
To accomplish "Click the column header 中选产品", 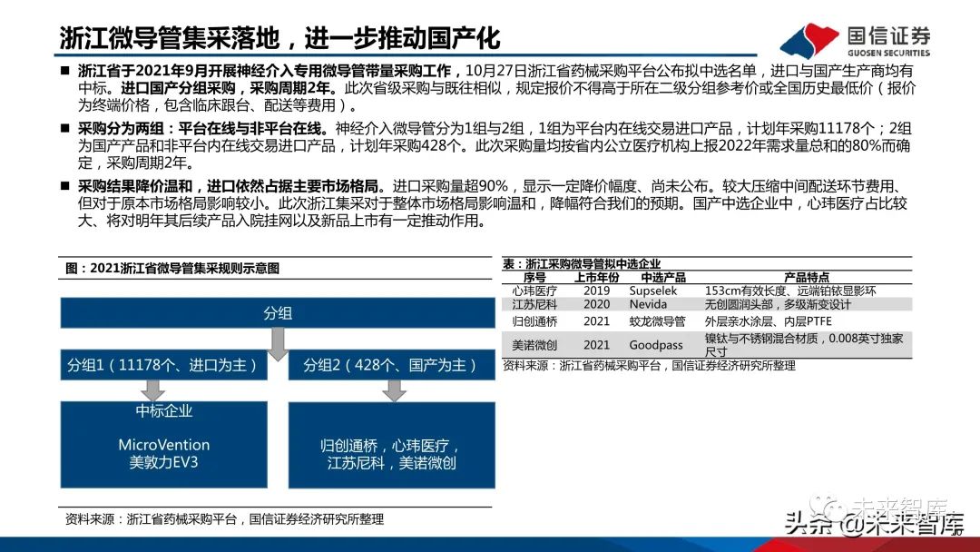I will [x=663, y=277].
